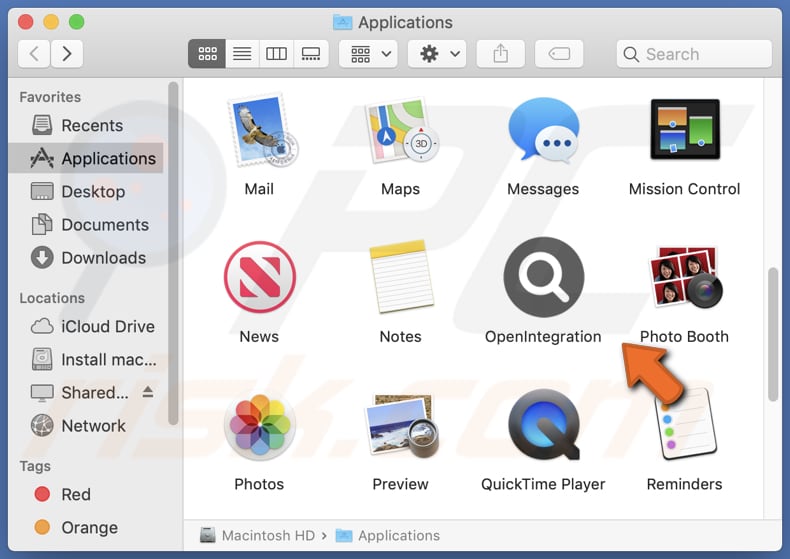The height and width of the screenshot is (559, 790).
Task: Select the OpenIntegration label text
Action: click(543, 336)
